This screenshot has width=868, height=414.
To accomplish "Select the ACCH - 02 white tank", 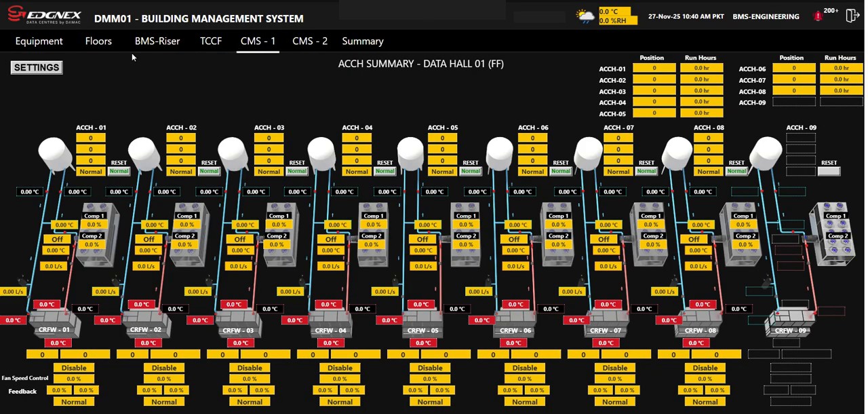I will [x=144, y=154].
